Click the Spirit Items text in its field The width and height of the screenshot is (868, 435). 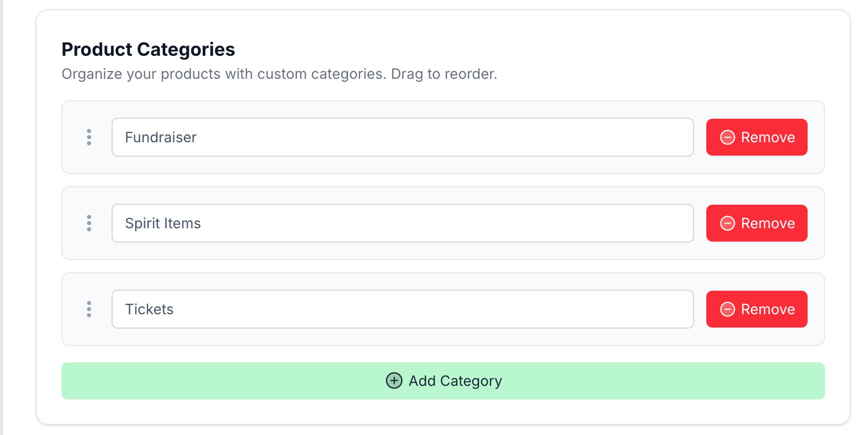[163, 223]
